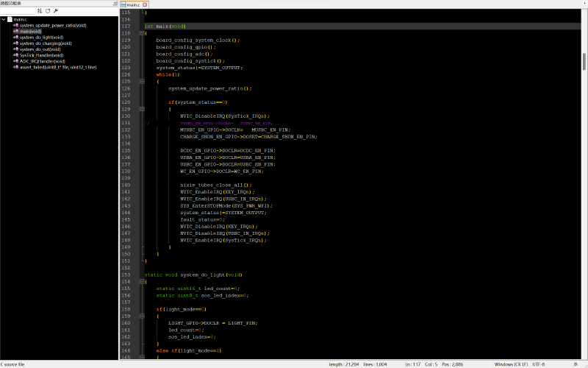Reload the function list panel
The image size is (588, 368).
coord(48,11)
